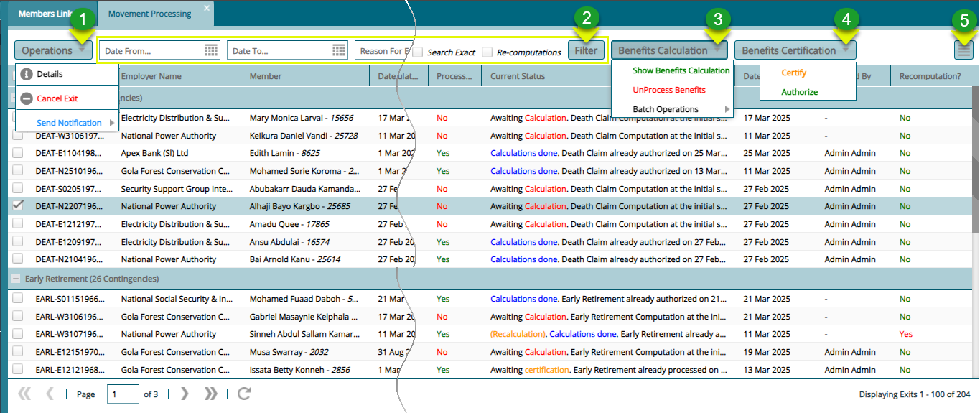Click the Filter button
Viewport: 980px width, 413px height.
(x=586, y=50)
